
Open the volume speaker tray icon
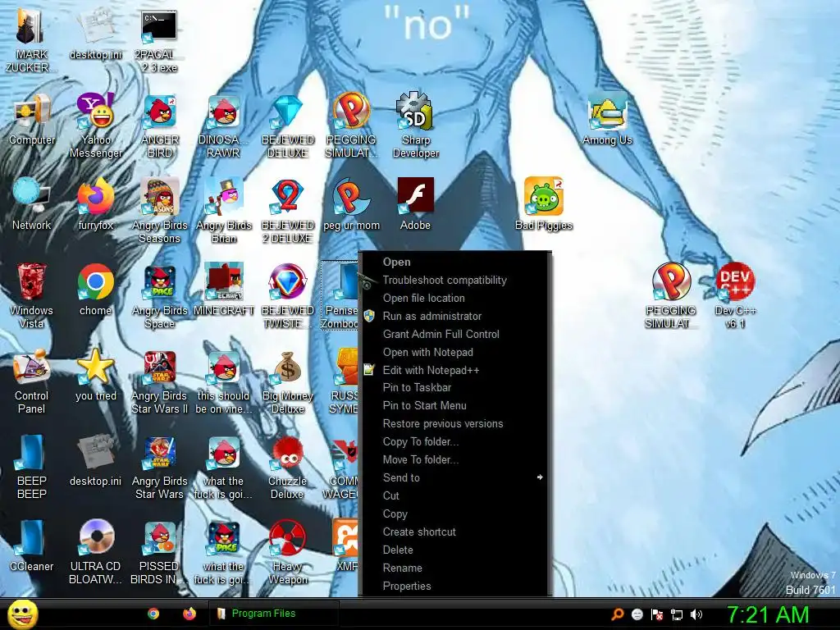pos(696,614)
